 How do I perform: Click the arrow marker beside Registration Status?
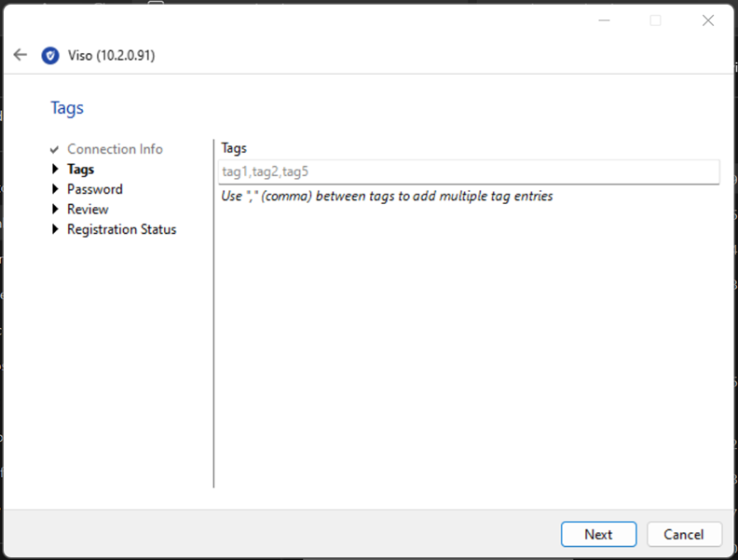pyautogui.click(x=55, y=229)
